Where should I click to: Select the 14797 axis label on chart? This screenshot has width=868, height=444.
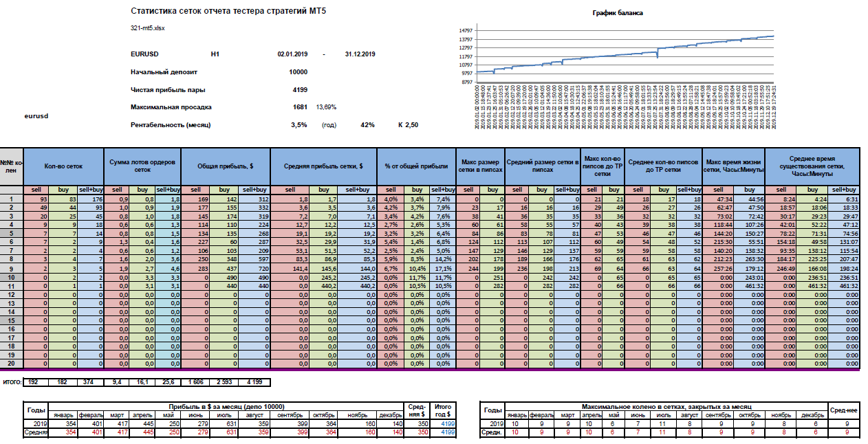coord(465,31)
